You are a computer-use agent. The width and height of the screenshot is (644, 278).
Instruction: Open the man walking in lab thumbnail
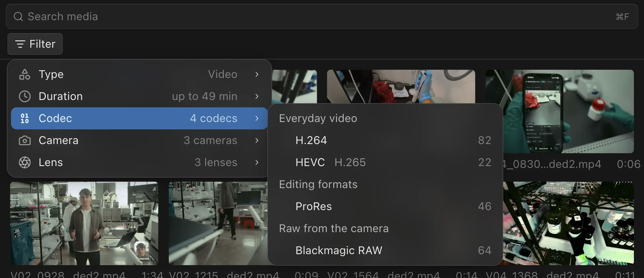pos(218,223)
